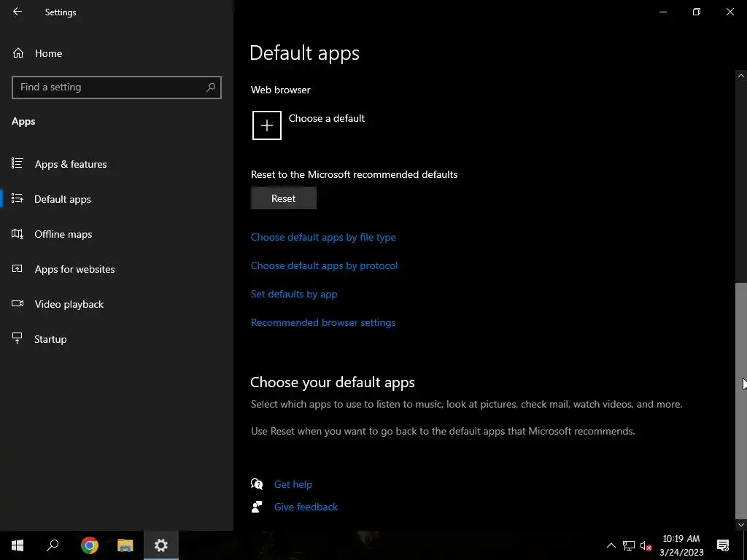Minimize the Settings window
Screen dimensions: 747x560
(x=662, y=12)
